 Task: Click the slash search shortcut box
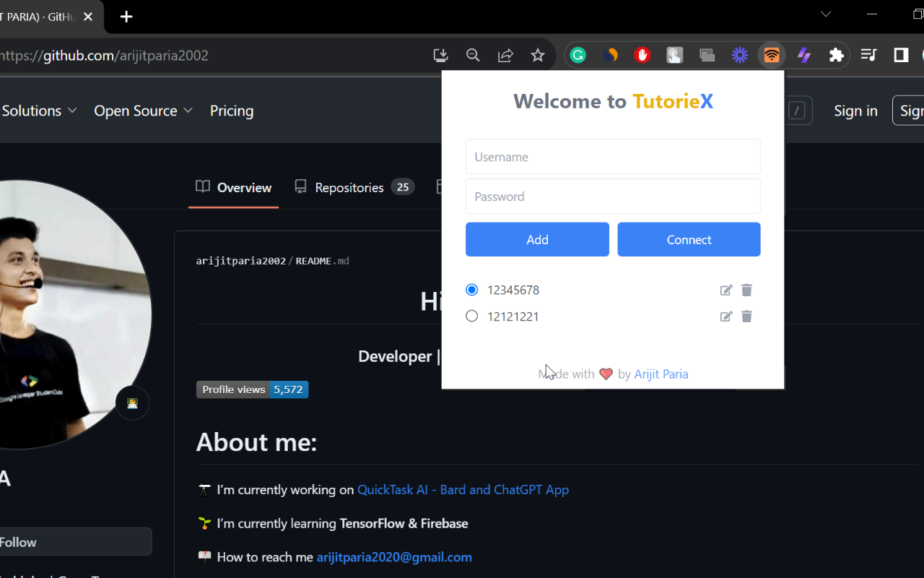point(797,111)
